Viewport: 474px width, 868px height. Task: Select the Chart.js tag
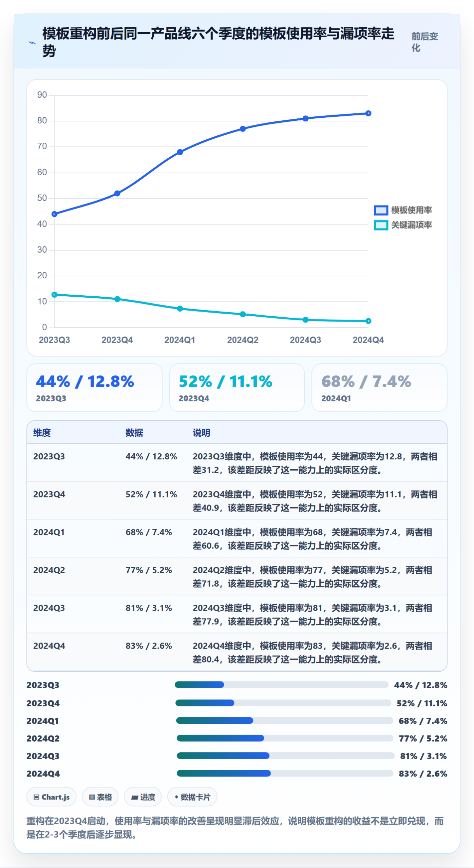(x=52, y=797)
